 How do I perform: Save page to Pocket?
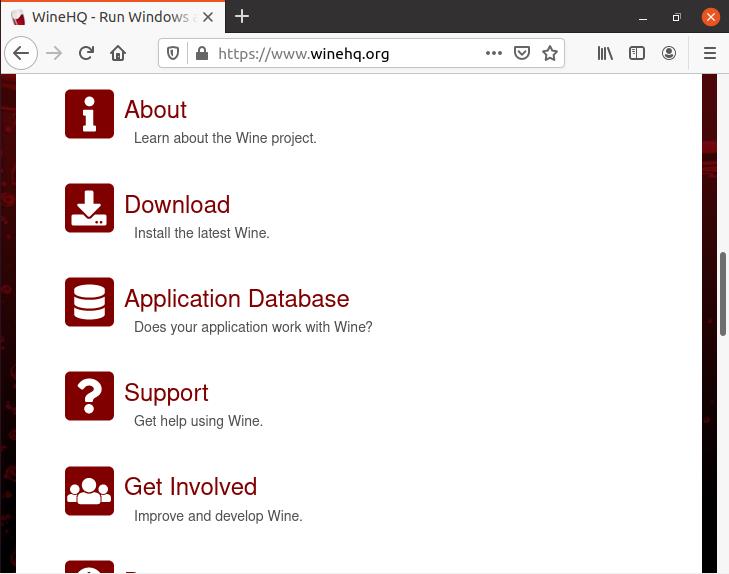(x=522, y=53)
